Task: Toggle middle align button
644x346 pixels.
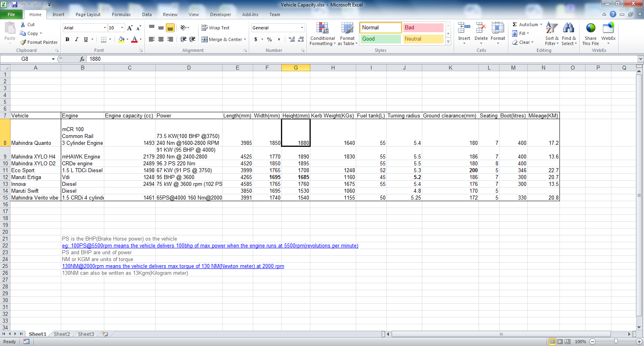Action: point(161,28)
